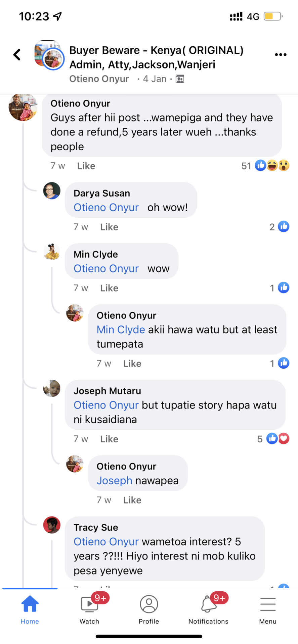Like Darya Susan's "oh wow!" comment
This screenshot has height=644, width=298.
[x=109, y=227]
